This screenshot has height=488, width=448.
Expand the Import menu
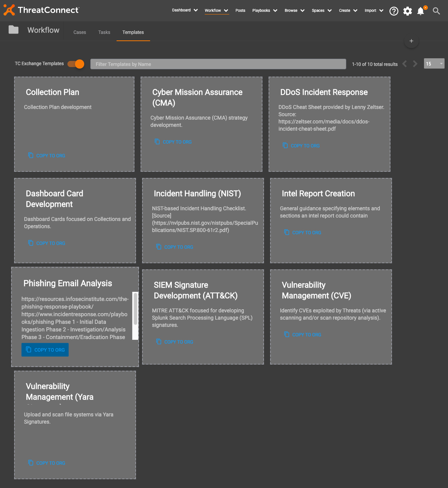[x=374, y=11]
